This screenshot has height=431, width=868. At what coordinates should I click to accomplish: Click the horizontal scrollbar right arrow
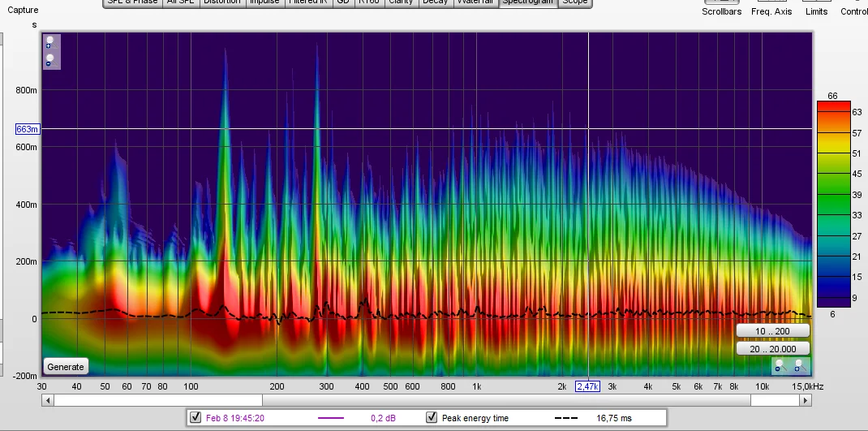(x=806, y=400)
